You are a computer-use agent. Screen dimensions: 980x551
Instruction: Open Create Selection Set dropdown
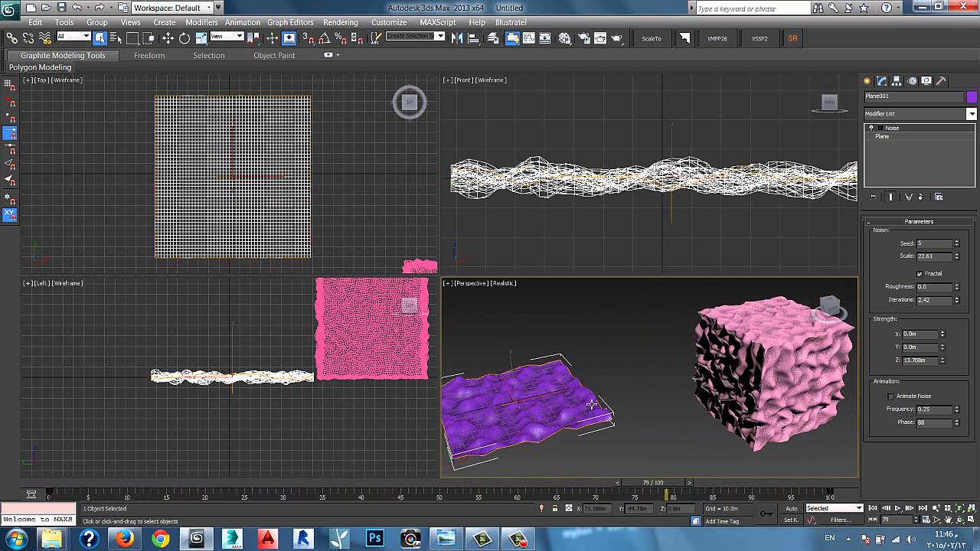(415, 37)
